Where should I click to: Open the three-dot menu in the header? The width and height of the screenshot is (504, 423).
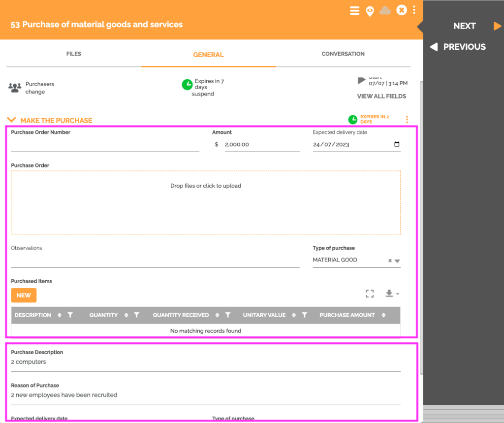(414, 10)
